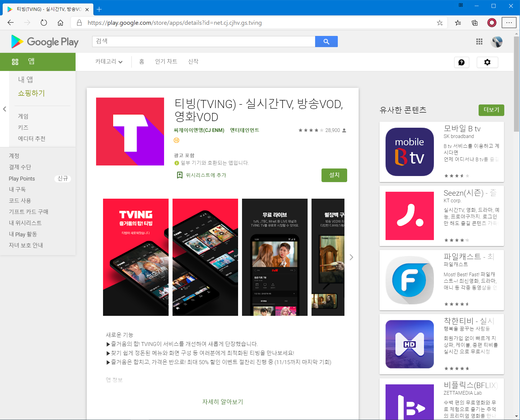
Task: Show next screenshots with right arrow
Action: click(x=351, y=257)
